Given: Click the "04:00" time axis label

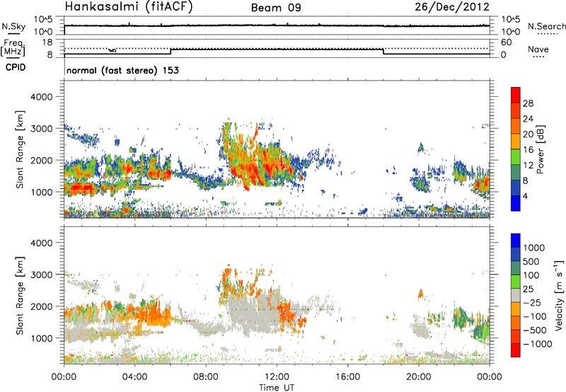Looking at the screenshot, I should click(135, 377).
